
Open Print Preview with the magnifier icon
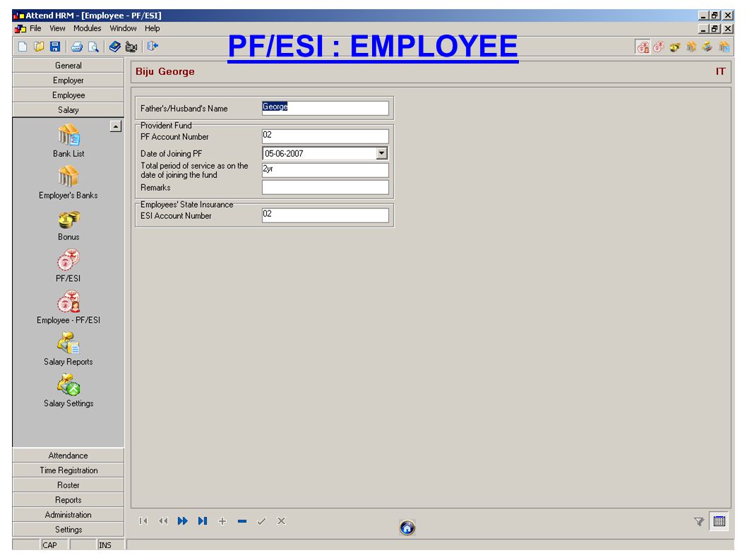point(93,47)
